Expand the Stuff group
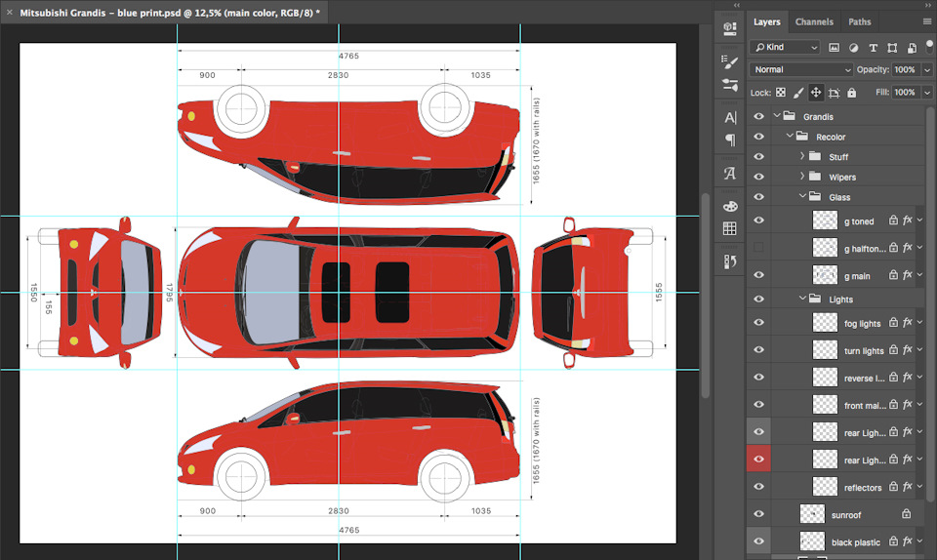Screen dimensions: 937x560 point(802,156)
